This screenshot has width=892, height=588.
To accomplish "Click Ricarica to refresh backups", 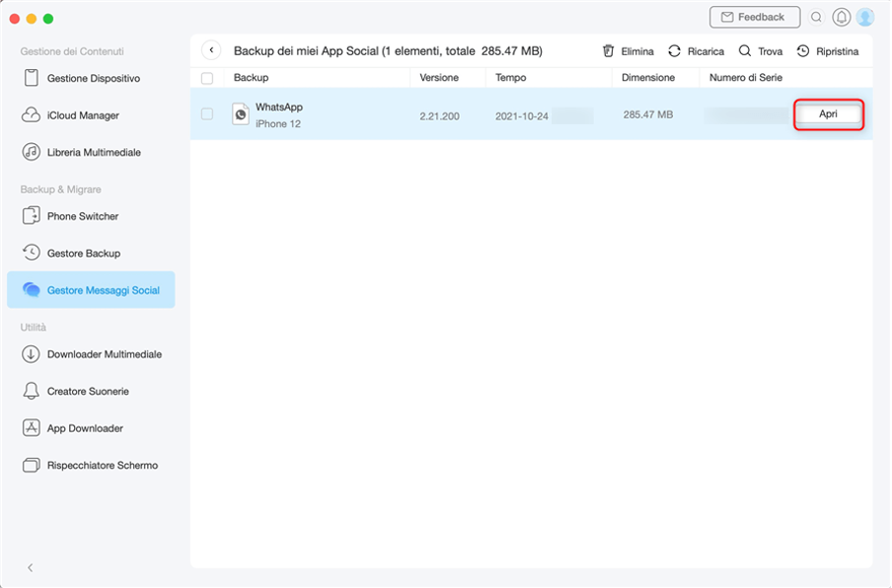I will [696, 51].
